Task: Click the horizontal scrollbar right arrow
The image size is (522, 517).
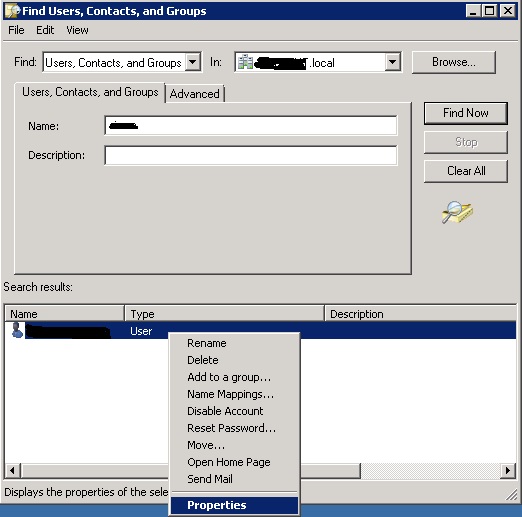Action: (508, 471)
